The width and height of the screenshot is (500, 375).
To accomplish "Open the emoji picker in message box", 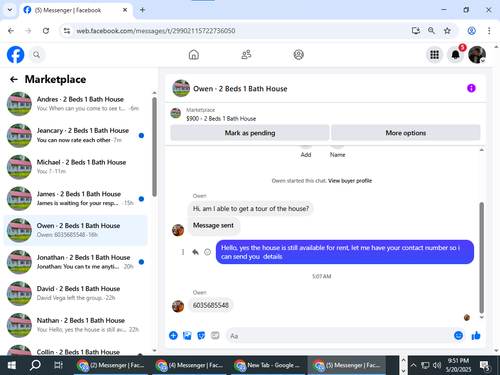I will [458, 335].
